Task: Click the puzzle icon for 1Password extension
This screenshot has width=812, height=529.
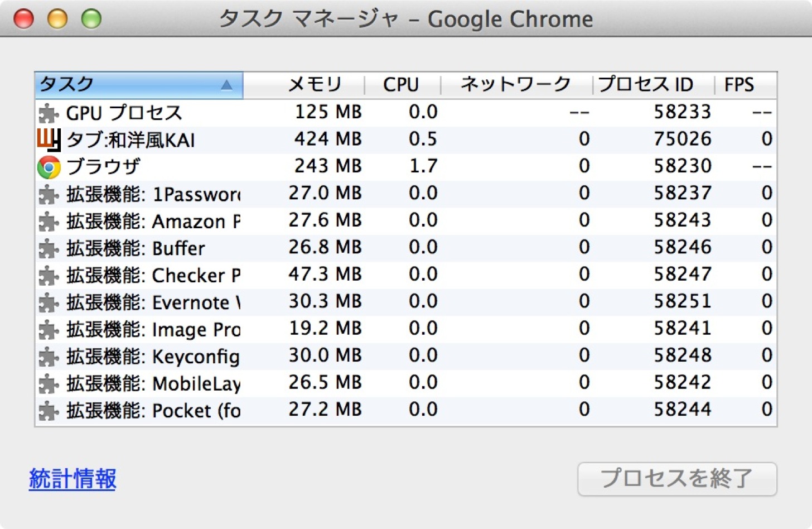Action: (x=49, y=195)
